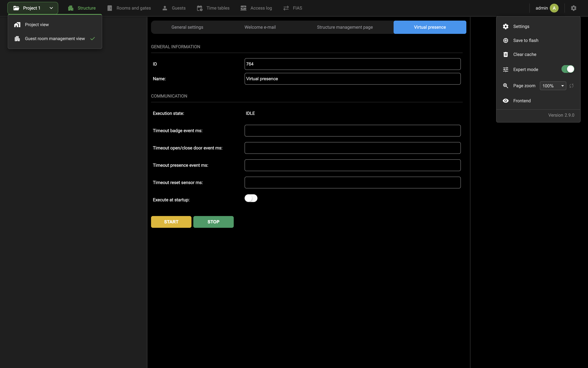Open the Page zoom 100% dropdown
Screen dimensions: 588x368
[x=553, y=86]
